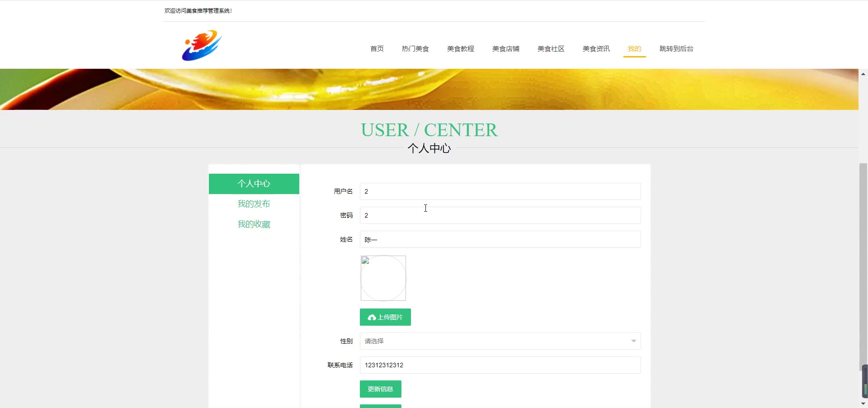Image resolution: width=868 pixels, height=408 pixels.
Task: Focus the 姓名 input field
Action: [x=500, y=239]
